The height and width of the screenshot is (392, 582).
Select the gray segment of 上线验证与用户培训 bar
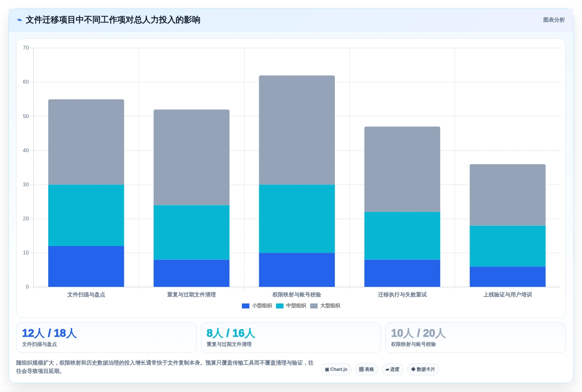[508, 195]
